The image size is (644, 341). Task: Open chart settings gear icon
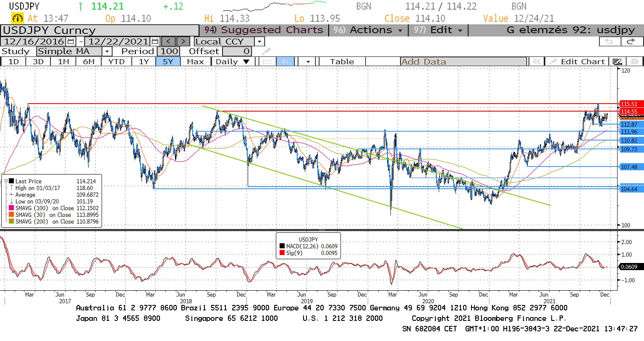coord(634,62)
